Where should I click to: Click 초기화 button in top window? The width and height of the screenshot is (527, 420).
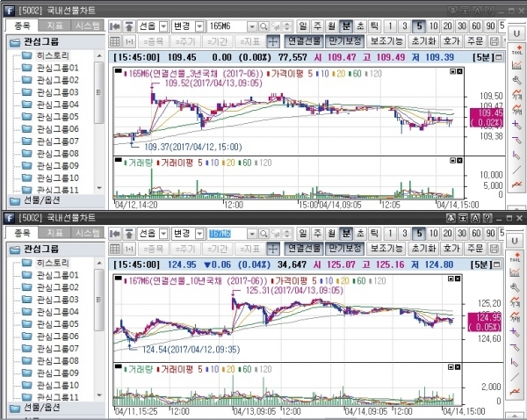pyautogui.click(x=424, y=41)
